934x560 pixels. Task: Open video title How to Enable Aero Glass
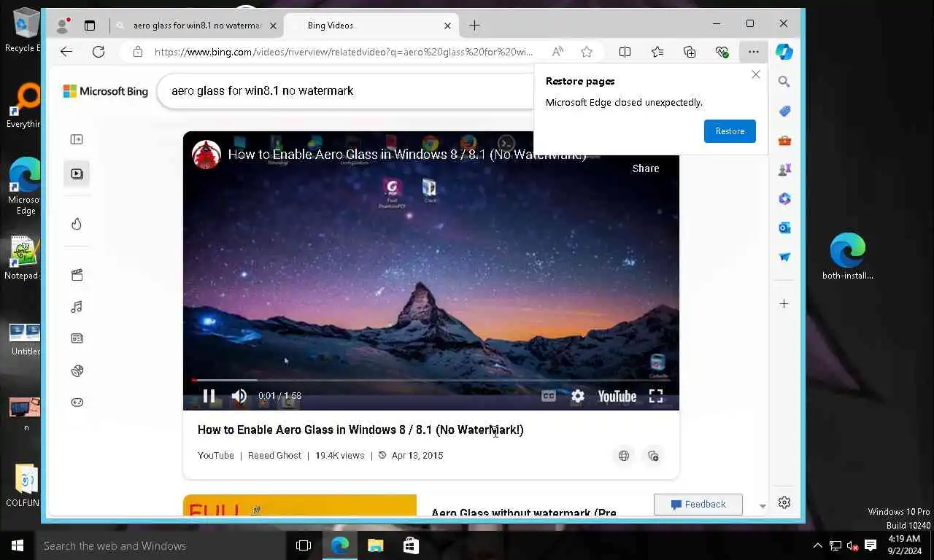360,429
